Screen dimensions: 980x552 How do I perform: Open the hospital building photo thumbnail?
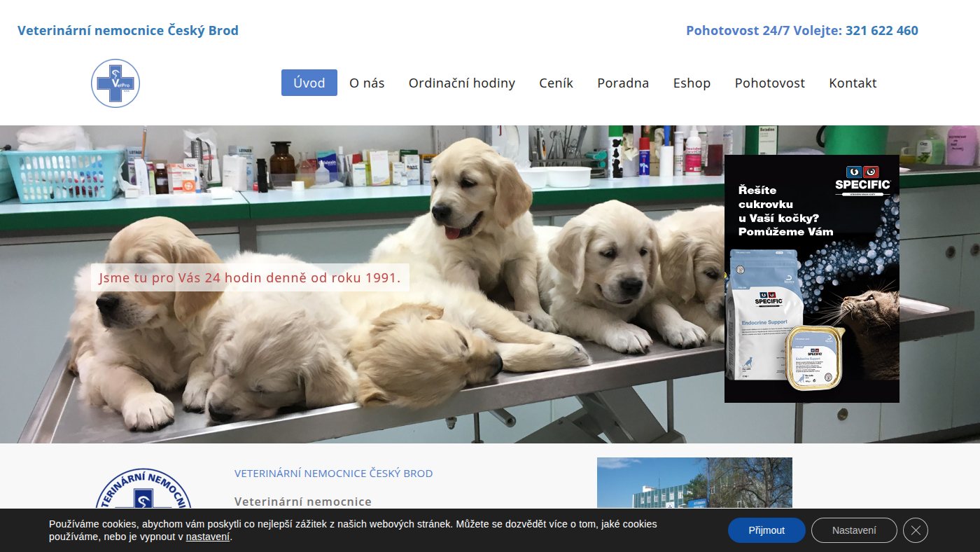[x=694, y=483]
